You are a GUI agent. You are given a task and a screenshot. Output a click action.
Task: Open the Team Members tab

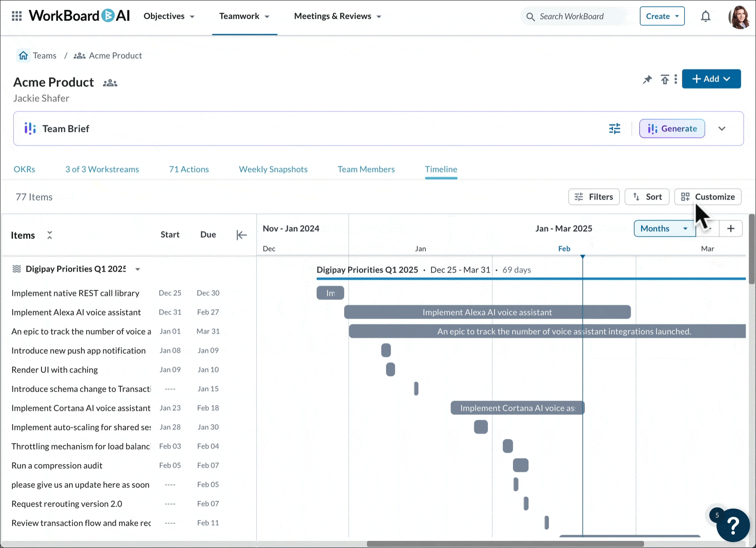(x=366, y=169)
